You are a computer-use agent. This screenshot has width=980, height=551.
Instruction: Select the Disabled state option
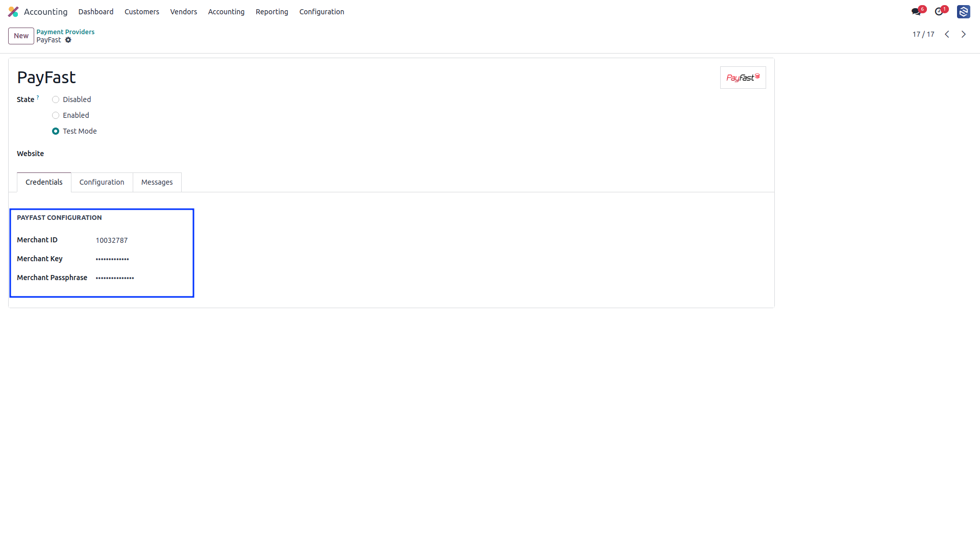[x=56, y=99]
